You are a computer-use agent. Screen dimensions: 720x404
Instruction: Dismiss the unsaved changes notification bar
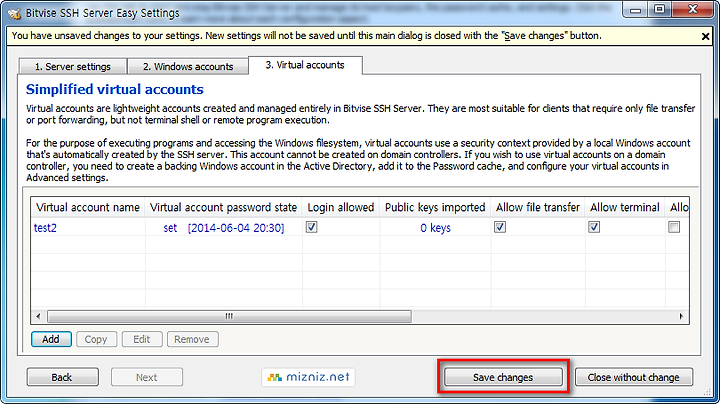pos(705,36)
